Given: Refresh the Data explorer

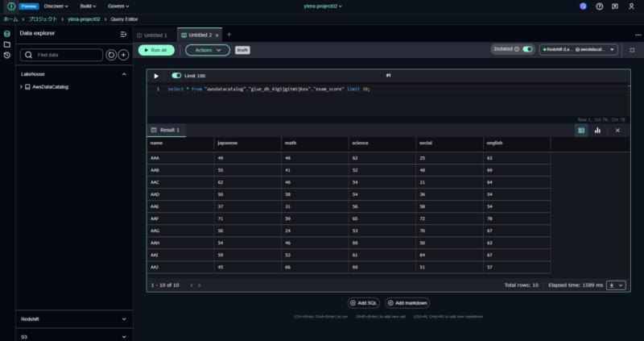Looking at the screenshot, I should click(x=111, y=55).
